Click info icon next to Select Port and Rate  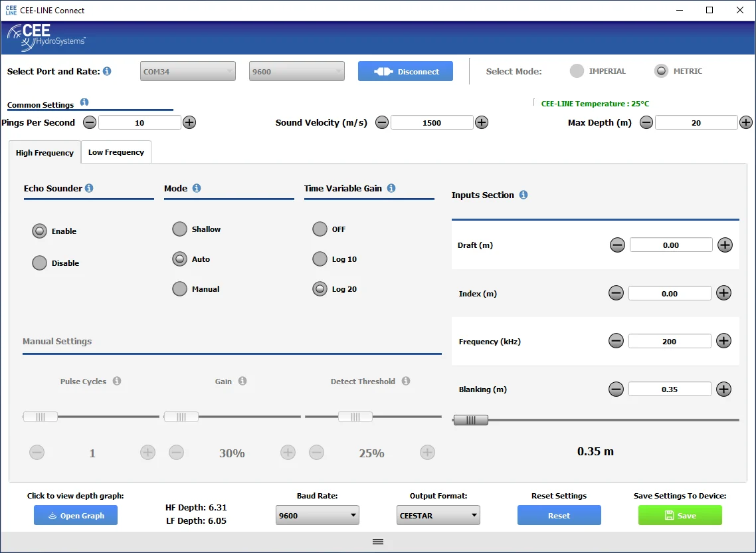point(107,71)
